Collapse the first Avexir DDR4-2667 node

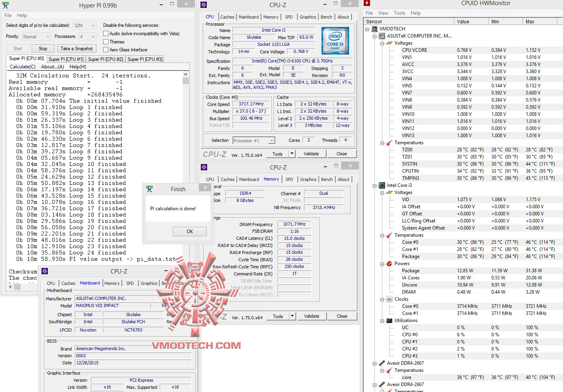pos(374,363)
